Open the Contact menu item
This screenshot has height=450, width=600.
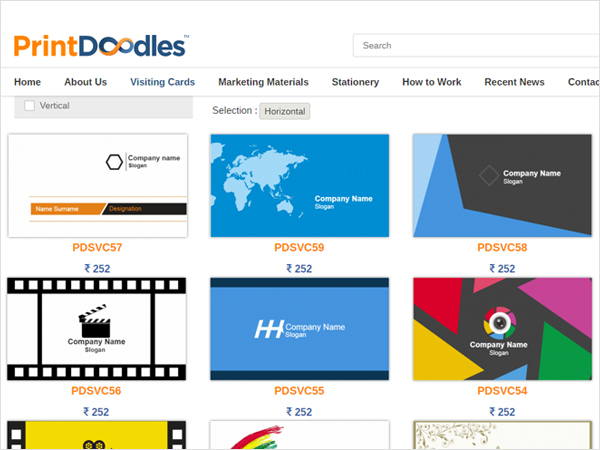[584, 82]
